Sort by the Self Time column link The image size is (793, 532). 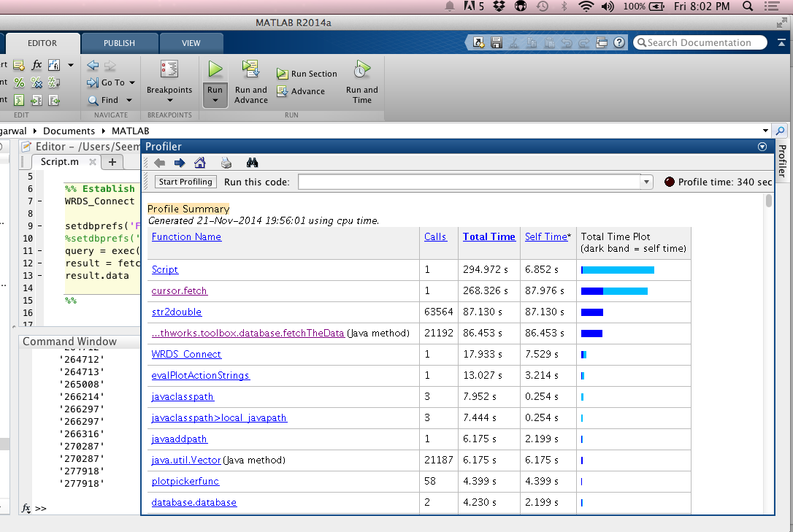[x=546, y=236]
